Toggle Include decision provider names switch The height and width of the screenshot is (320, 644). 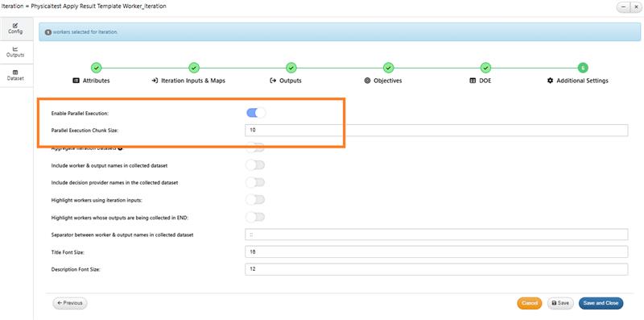(255, 182)
